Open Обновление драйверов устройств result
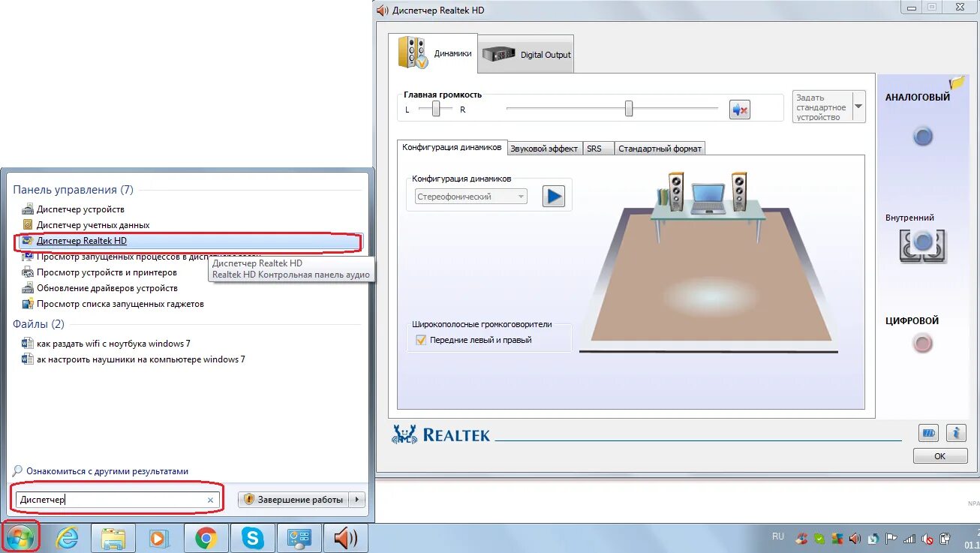The image size is (980, 553). click(x=107, y=288)
